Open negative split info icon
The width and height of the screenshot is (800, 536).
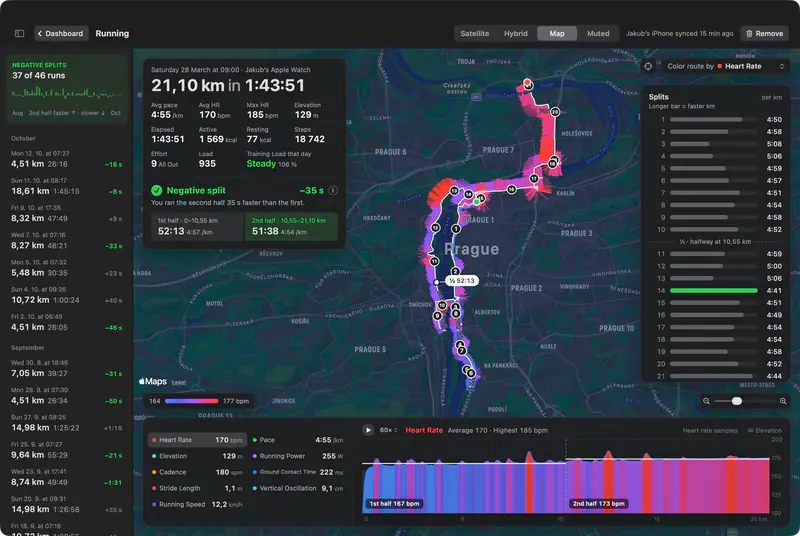pyautogui.click(x=333, y=190)
